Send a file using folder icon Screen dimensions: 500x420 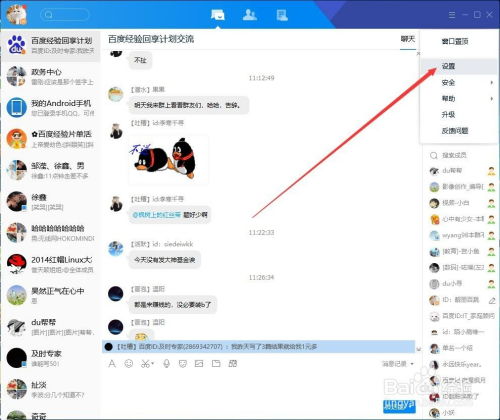pos(216,364)
